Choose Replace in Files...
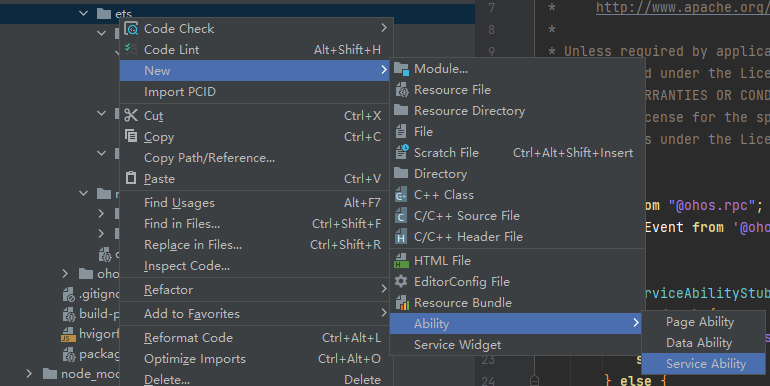Viewport: 770px width, 386px height. click(x=255, y=245)
